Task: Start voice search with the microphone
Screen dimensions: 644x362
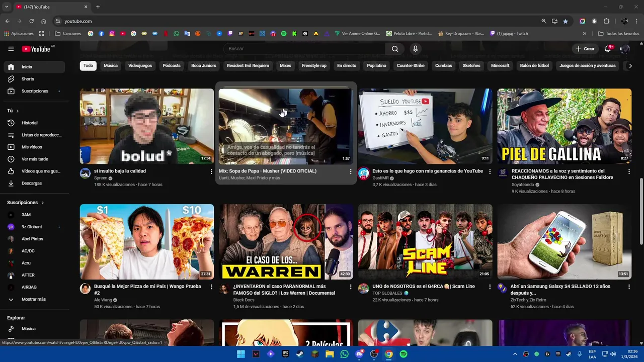Action: 416,49
